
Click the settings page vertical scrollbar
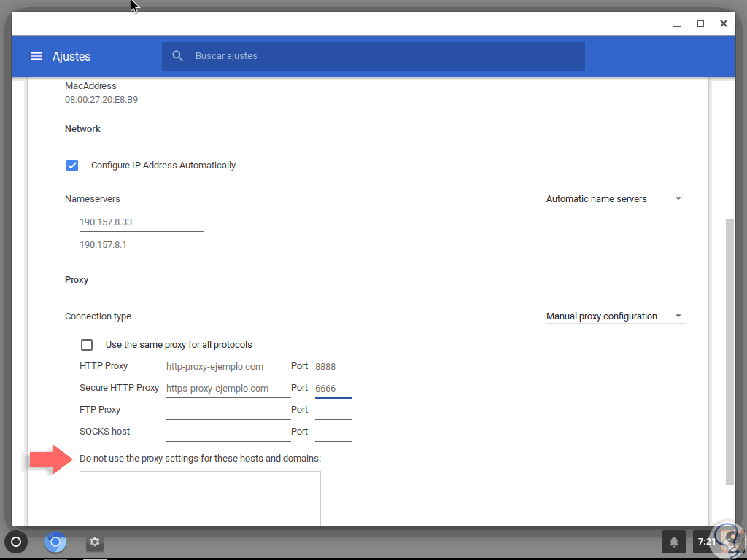point(729,351)
